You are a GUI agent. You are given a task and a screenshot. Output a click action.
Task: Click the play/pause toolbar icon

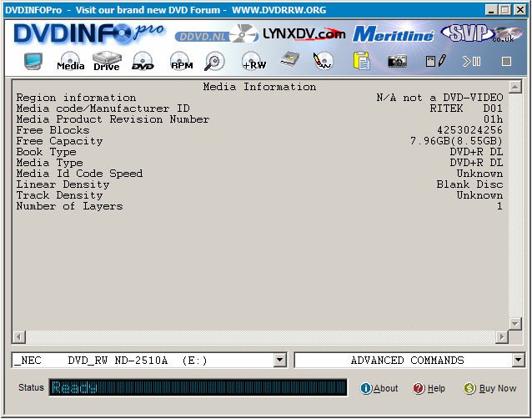[x=472, y=62]
